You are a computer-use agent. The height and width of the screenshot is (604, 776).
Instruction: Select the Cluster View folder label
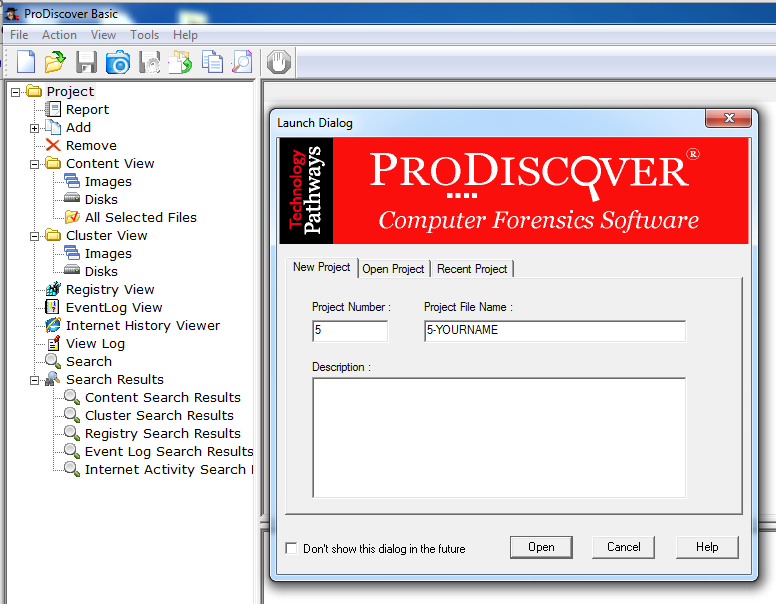pyautogui.click(x=106, y=235)
